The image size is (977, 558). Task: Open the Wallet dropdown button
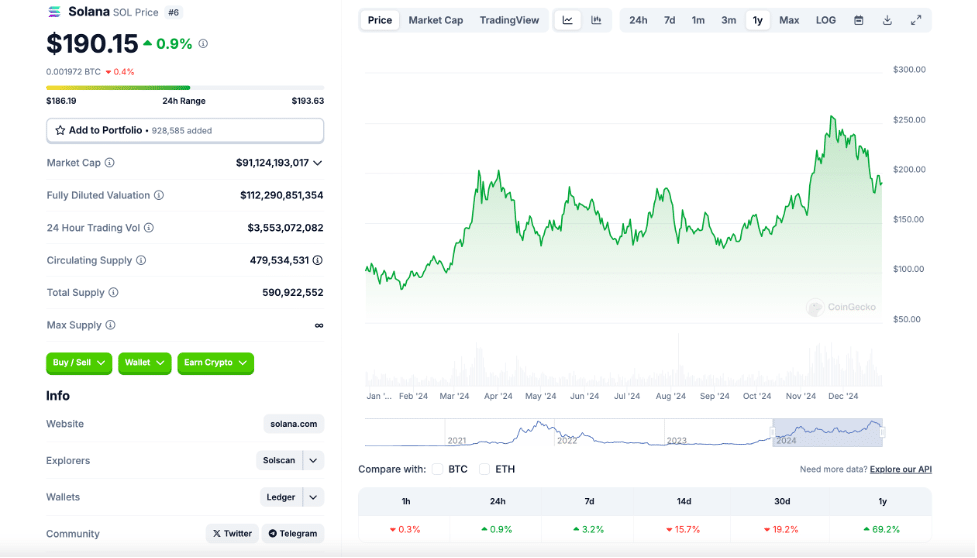[x=145, y=362]
